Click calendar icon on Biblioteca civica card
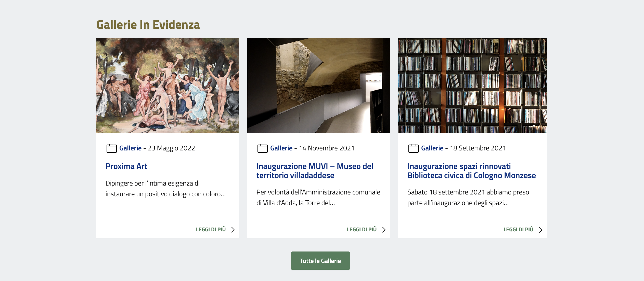 (x=413, y=148)
